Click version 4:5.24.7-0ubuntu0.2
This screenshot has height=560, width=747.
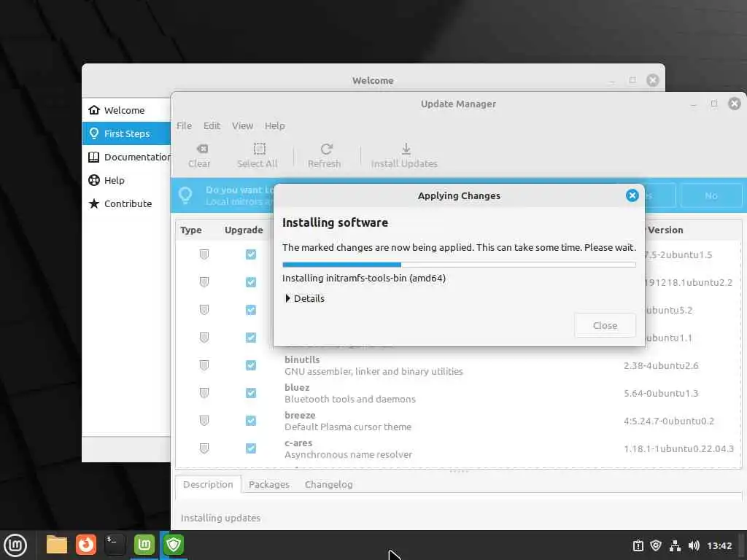tap(669, 421)
